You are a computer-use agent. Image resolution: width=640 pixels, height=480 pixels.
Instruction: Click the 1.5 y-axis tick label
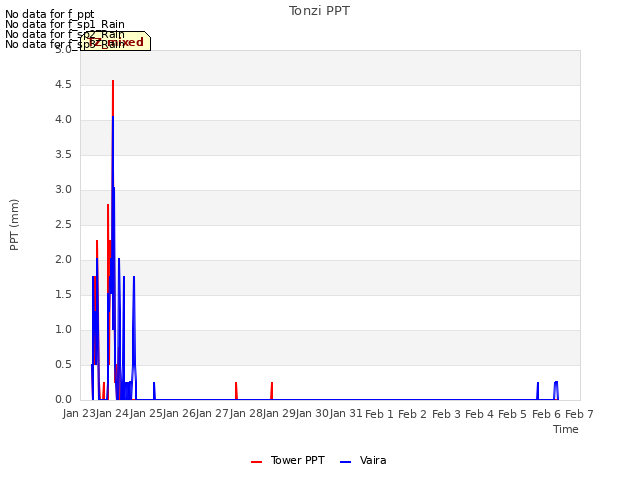pos(63,295)
